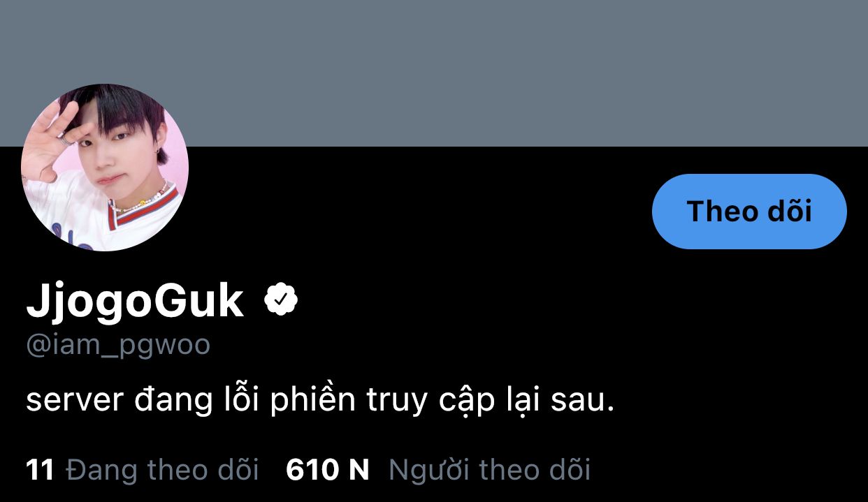Follow the account with Theo dõi button
This screenshot has width=868, height=502.
coord(749,212)
